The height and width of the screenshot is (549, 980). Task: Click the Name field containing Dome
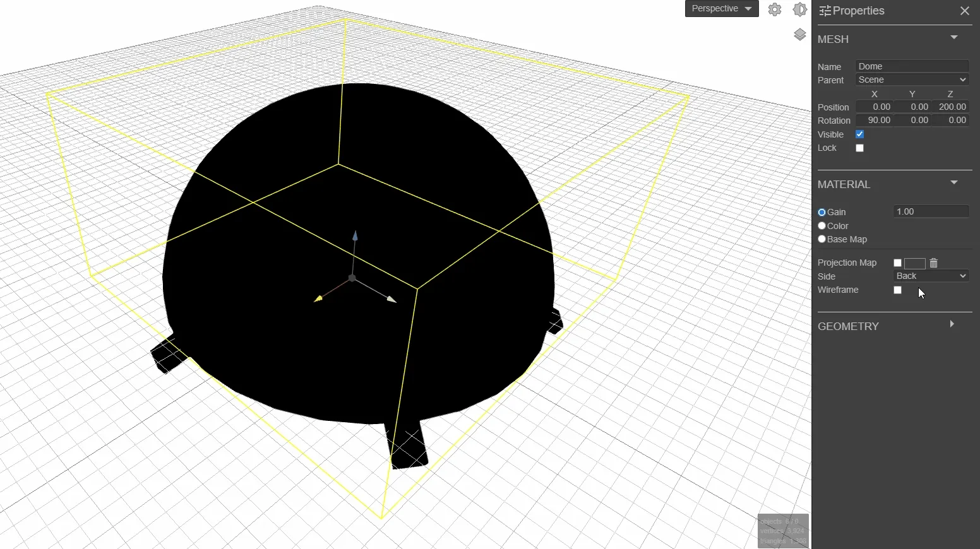(912, 66)
